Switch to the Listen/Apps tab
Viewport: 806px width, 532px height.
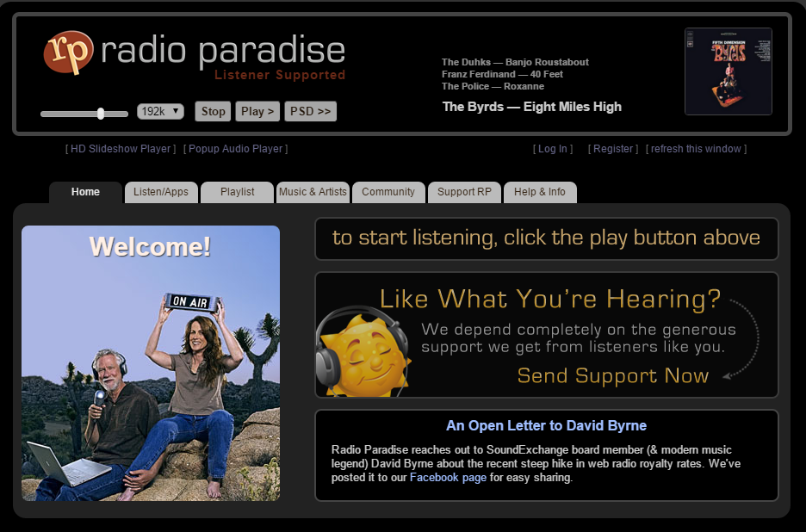coord(161,192)
